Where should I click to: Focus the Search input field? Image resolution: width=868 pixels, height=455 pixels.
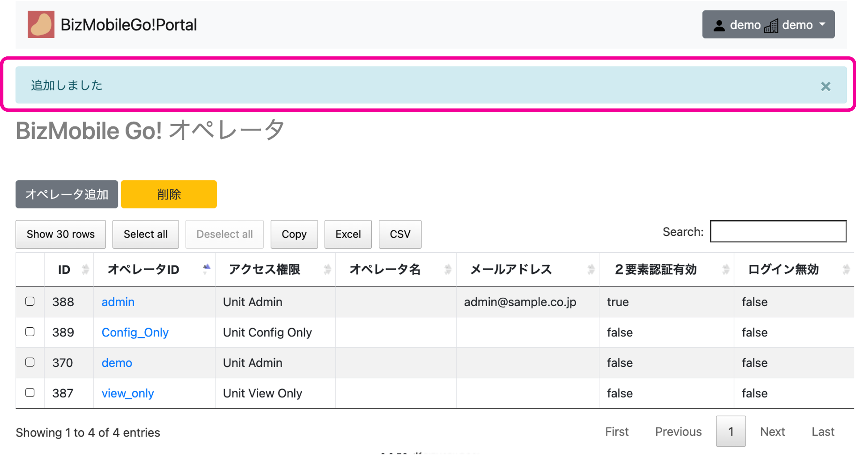coord(778,232)
